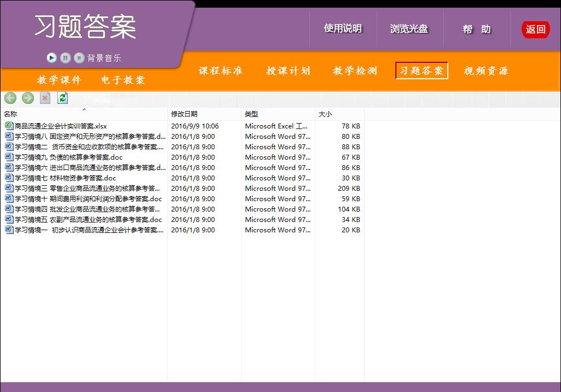Open 使用说明 instructions
Screen dimensions: 561x392
tap(343, 29)
